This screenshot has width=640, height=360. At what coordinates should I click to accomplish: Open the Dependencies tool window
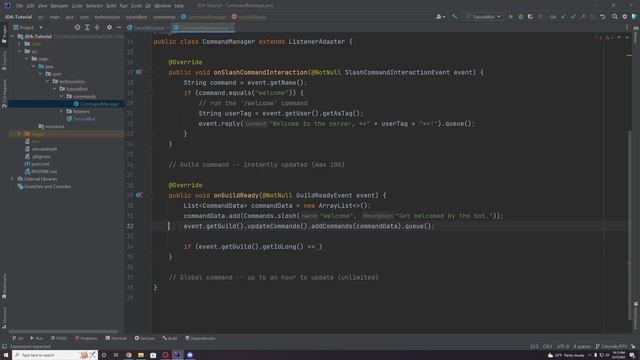pyautogui.click(x=200, y=338)
